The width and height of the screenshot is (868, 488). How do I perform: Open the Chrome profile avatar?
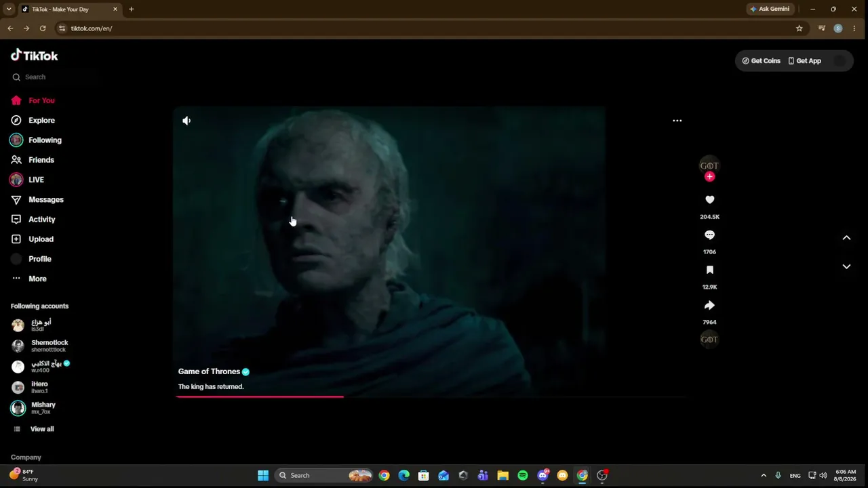838,28
